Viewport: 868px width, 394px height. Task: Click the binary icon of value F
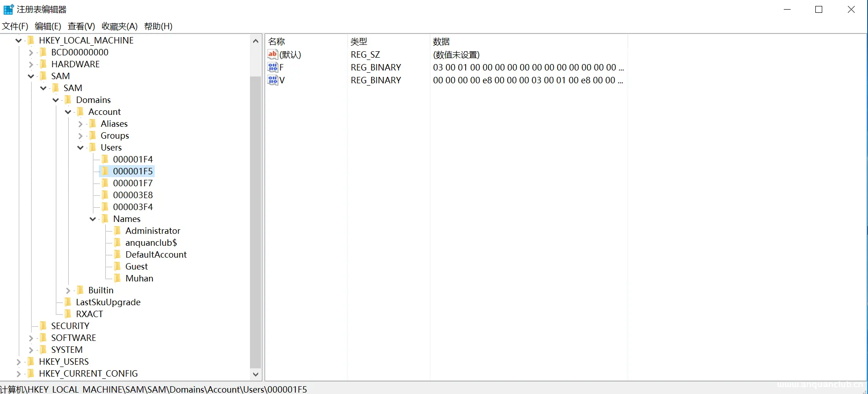point(273,67)
